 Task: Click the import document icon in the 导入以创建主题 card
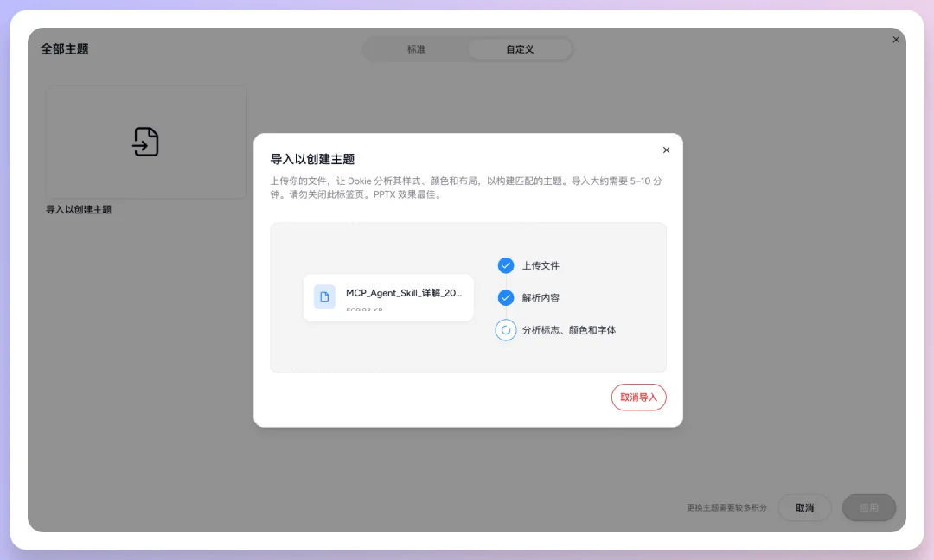coord(146,141)
